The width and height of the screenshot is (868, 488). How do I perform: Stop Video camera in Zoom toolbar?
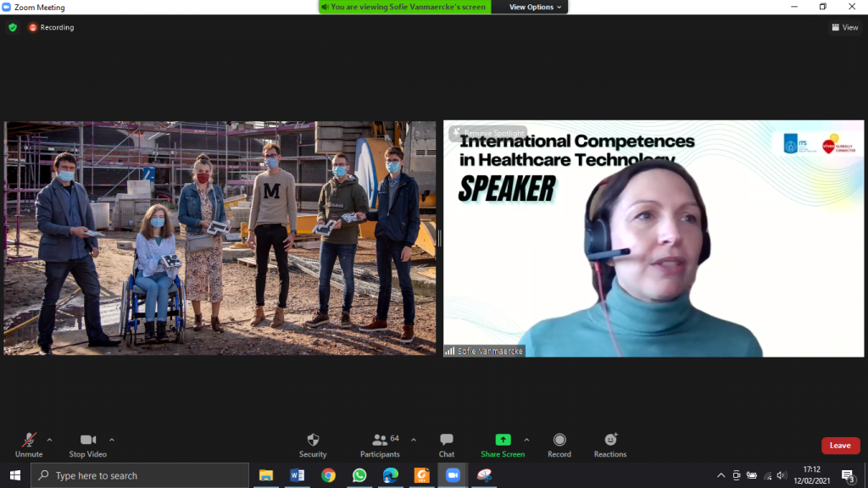coord(88,441)
